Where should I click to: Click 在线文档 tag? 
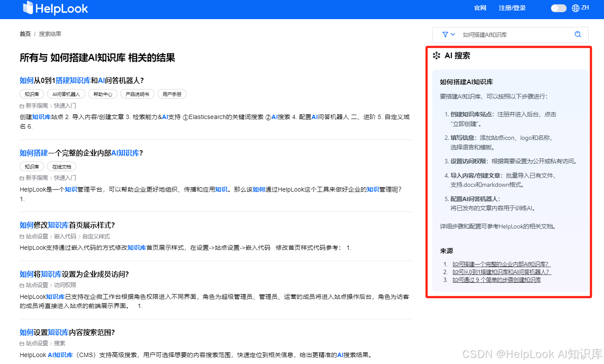point(61,166)
